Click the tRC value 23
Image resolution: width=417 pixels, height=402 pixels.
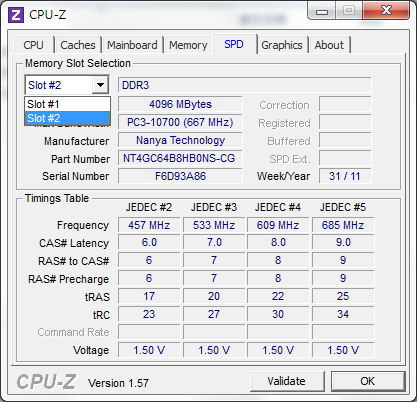149,314
